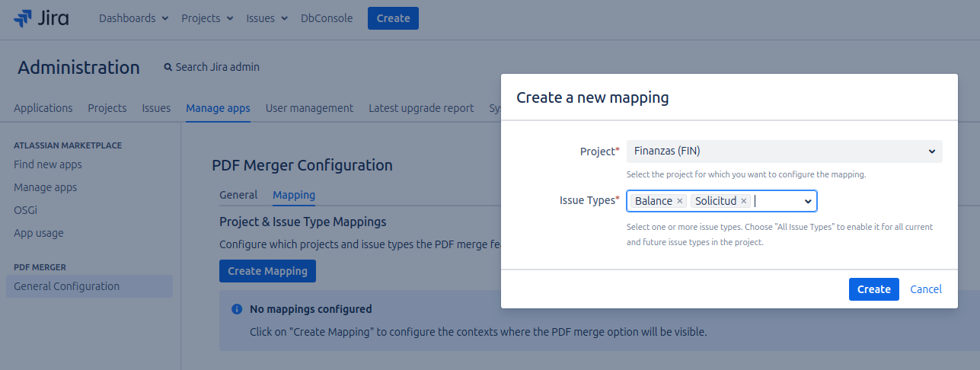
Task: Cancel the new mapping dialog
Action: click(x=926, y=289)
